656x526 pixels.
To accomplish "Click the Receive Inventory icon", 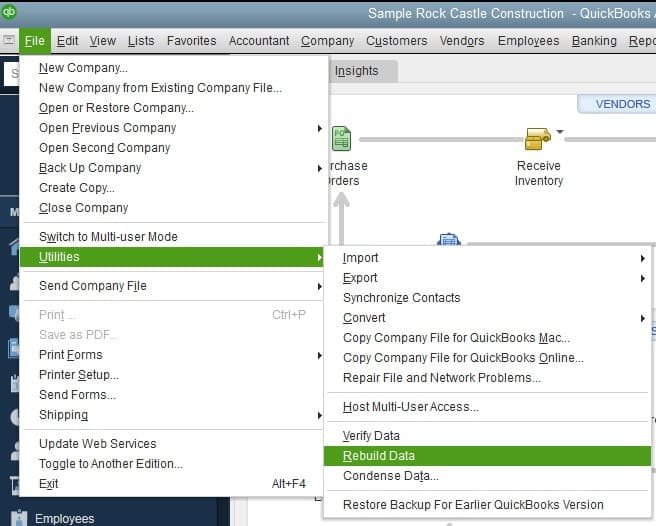I will pyautogui.click(x=538, y=138).
